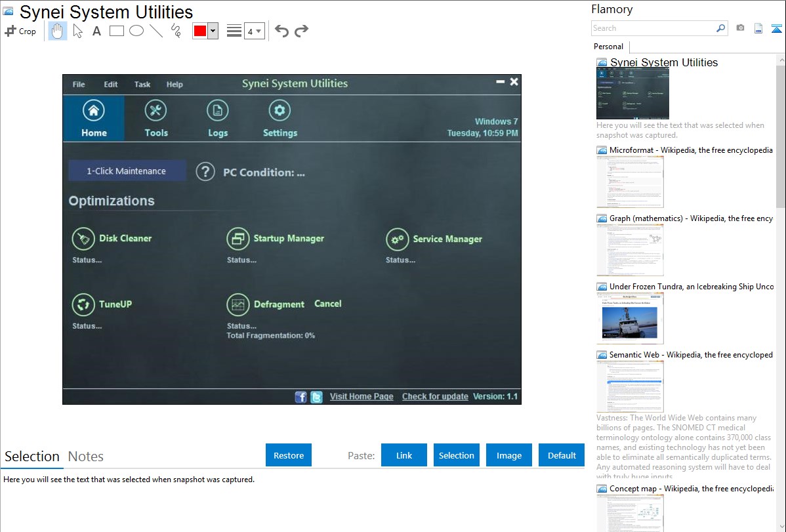Select the straight line tool
This screenshot has height=532, width=786.
(x=156, y=31)
